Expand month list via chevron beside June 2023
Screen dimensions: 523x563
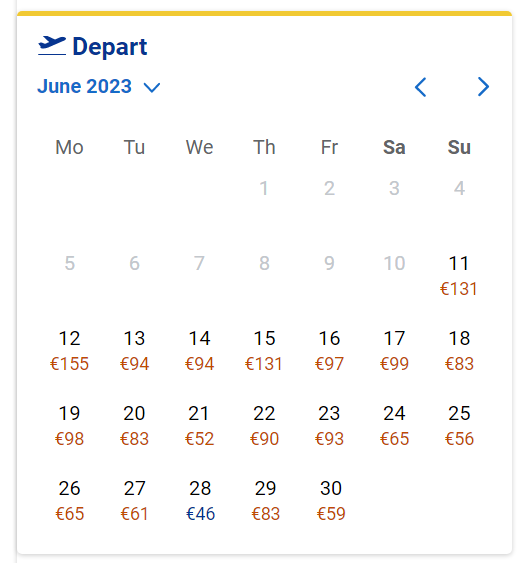coord(152,87)
